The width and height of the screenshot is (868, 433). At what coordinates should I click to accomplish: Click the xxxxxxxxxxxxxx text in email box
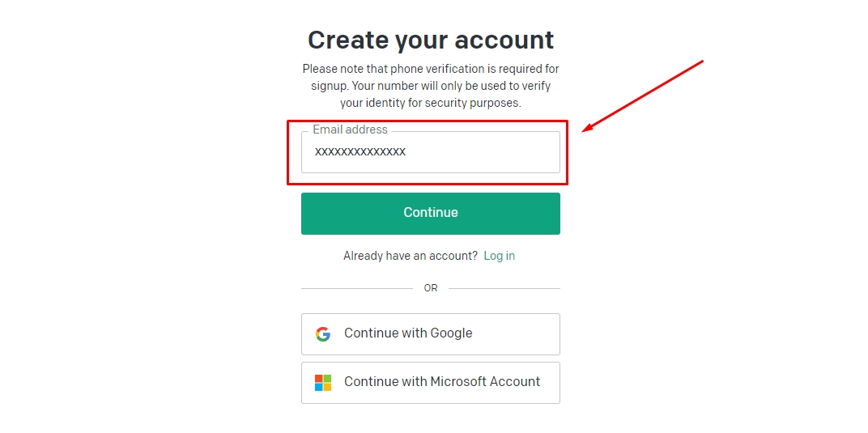[360, 151]
